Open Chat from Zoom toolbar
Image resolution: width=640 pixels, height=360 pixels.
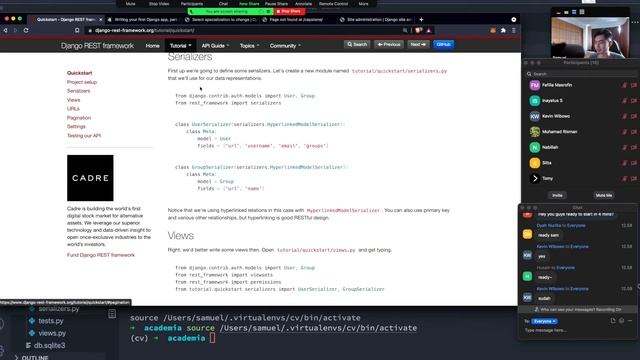click(223, 4)
